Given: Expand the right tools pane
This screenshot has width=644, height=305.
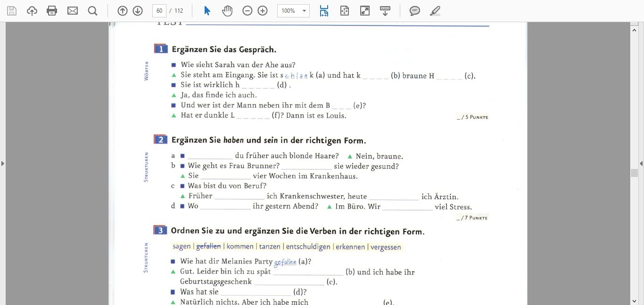Looking at the screenshot, I should click(x=641, y=163).
